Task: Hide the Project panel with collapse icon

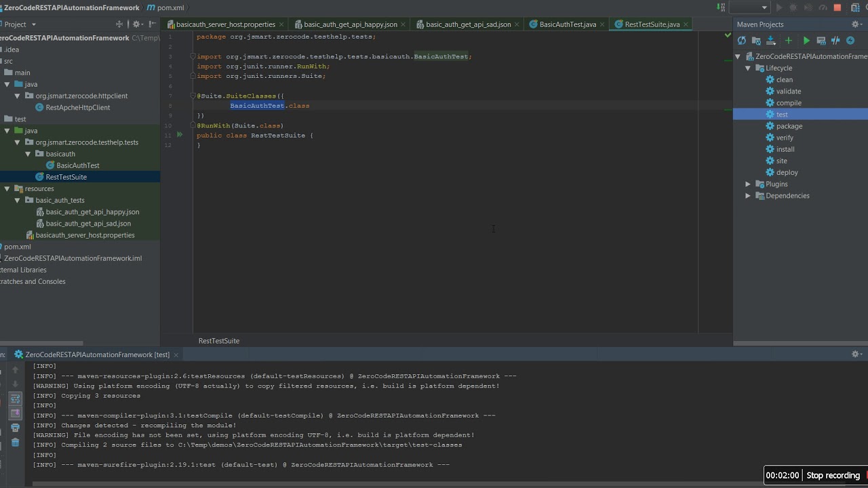Action: point(151,24)
